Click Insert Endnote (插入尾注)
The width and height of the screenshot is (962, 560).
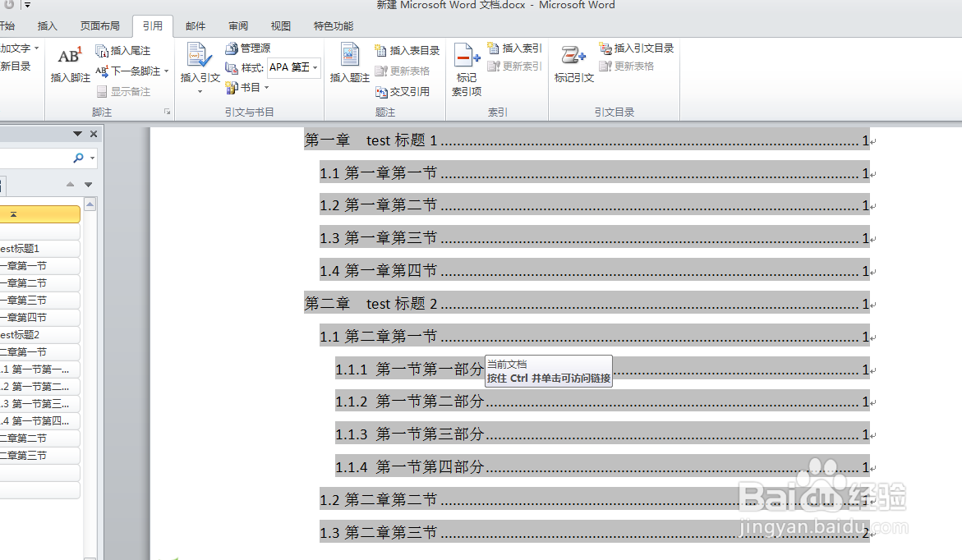(x=123, y=50)
